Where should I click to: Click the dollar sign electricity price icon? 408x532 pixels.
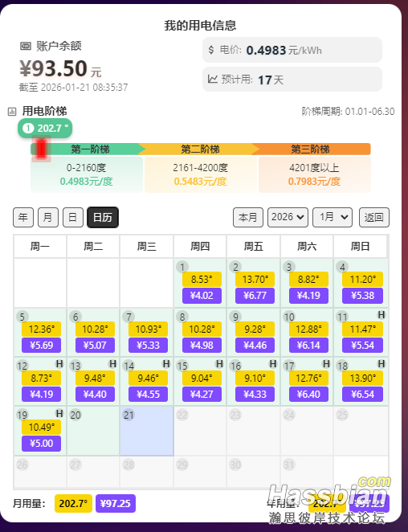(x=211, y=50)
